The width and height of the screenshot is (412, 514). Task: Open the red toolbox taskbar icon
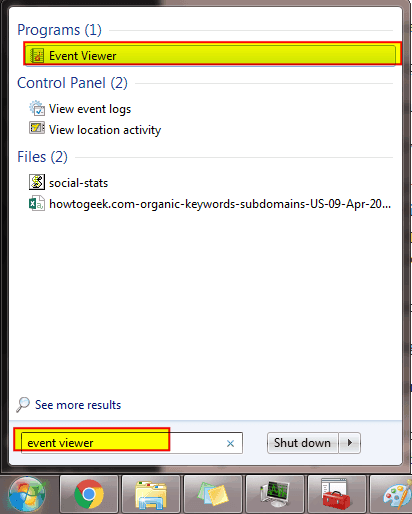[x=337, y=494]
